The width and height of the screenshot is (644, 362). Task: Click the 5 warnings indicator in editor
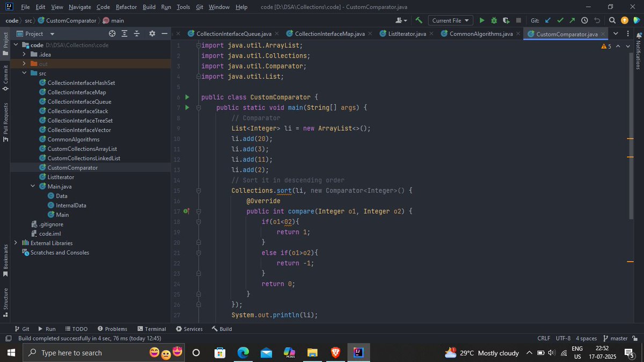pyautogui.click(x=606, y=47)
